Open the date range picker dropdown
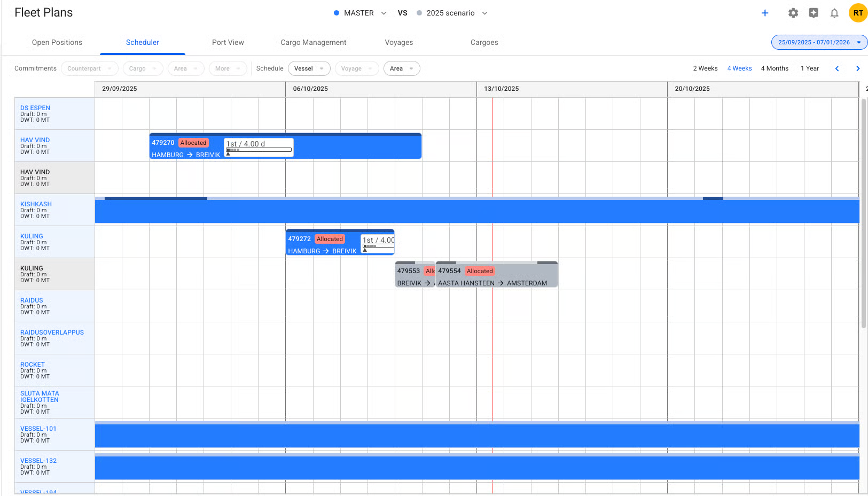 pos(819,42)
